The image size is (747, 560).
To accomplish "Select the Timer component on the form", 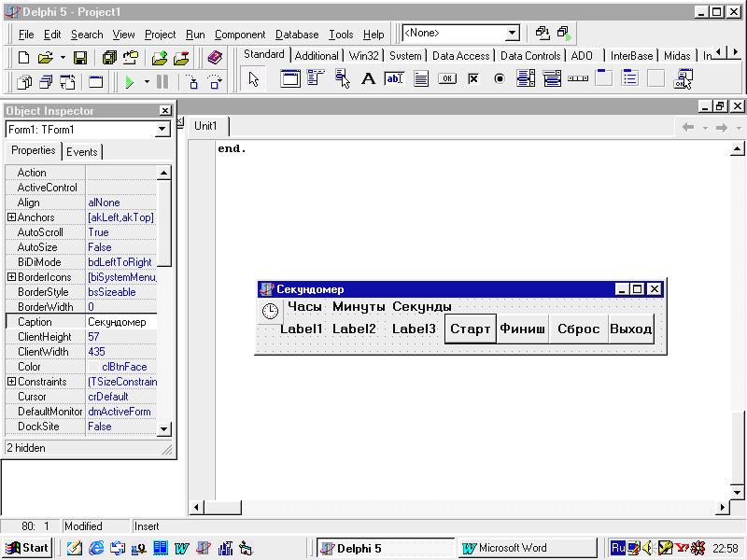I will pyautogui.click(x=270, y=312).
